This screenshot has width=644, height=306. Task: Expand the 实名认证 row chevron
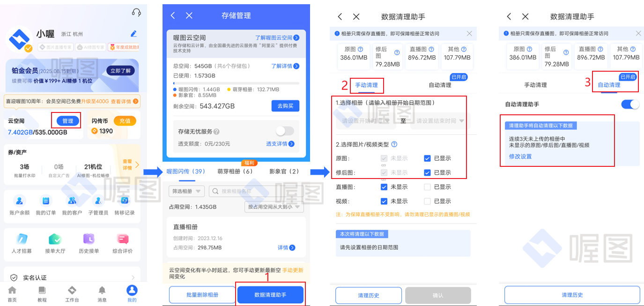[133, 277]
